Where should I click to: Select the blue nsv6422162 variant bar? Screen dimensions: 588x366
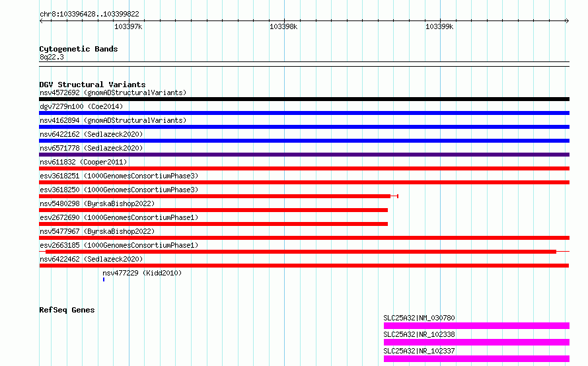tap(304, 141)
